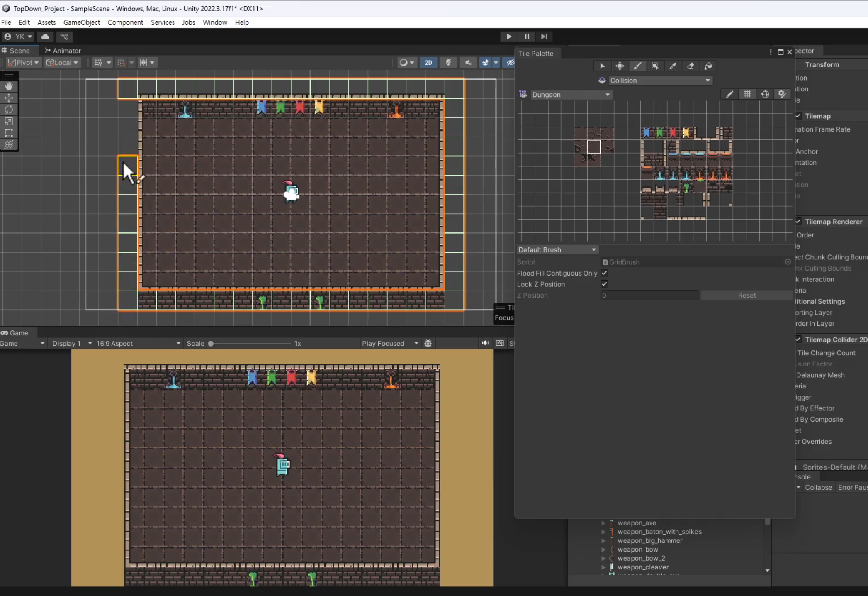Open the ruler snapping options in Scene toolbar
The height and width of the screenshot is (596, 868).
147,62
